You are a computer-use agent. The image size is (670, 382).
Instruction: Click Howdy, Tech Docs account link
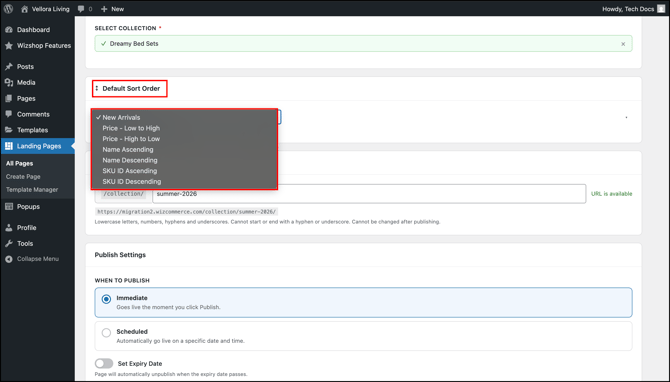pyautogui.click(x=628, y=9)
